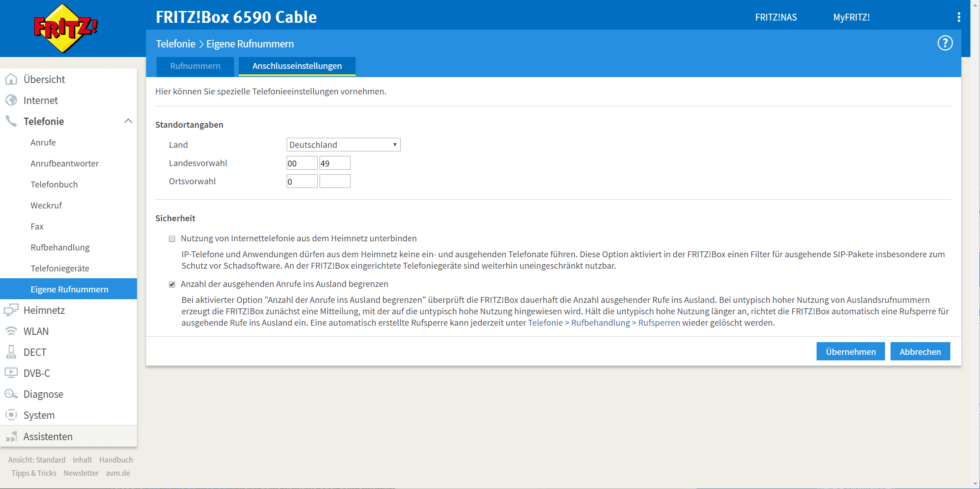Click the Diagnose icon in sidebar

pyautogui.click(x=11, y=394)
